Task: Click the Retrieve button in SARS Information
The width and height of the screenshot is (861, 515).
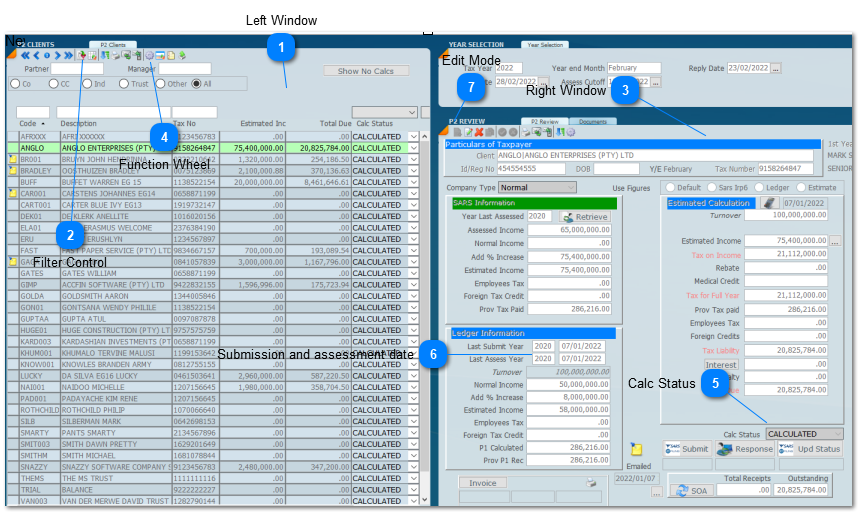Action: pos(584,217)
